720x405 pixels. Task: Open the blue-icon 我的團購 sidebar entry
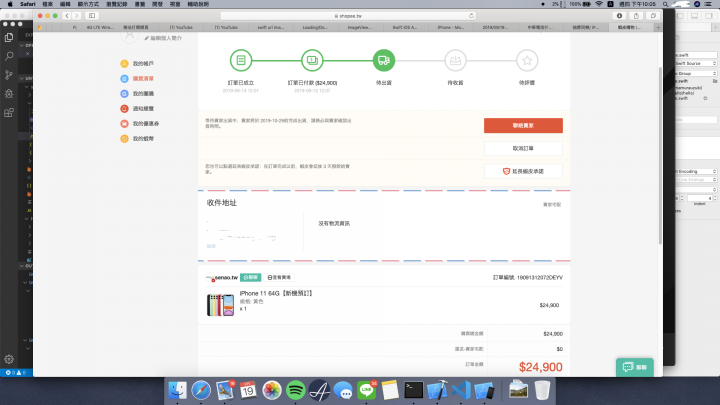[137, 94]
